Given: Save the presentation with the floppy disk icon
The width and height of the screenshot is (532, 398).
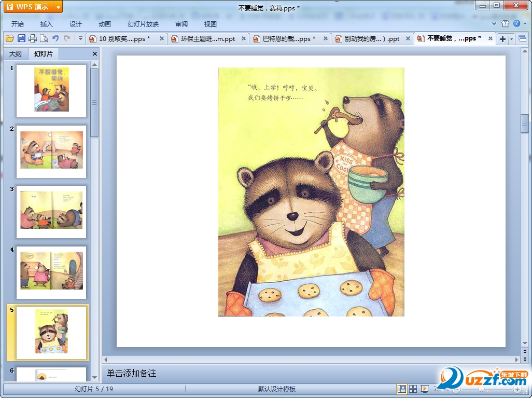Looking at the screenshot, I should 21,38.
